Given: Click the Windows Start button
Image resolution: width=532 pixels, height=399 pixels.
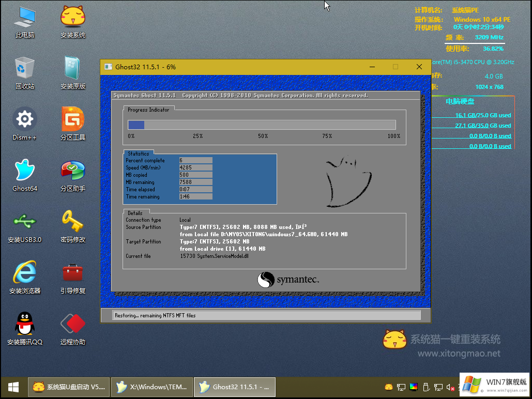Looking at the screenshot, I should coord(13,387).
